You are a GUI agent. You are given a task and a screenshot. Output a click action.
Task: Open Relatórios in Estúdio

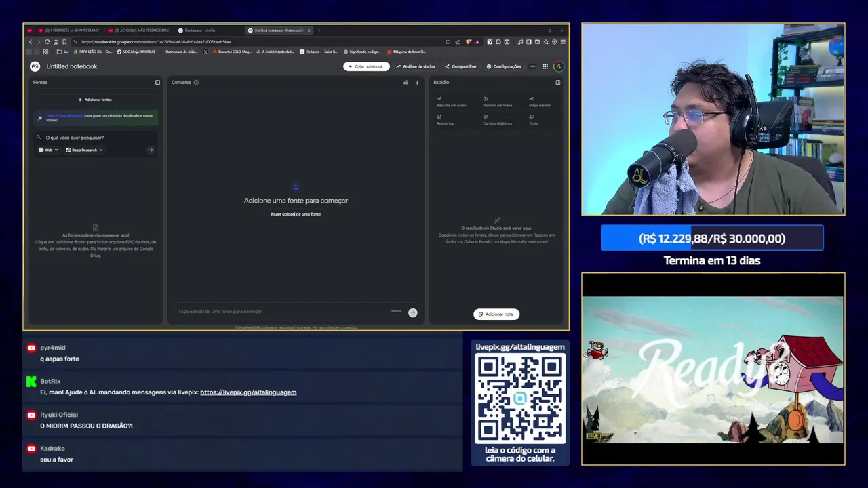click(x=446, y=120)
